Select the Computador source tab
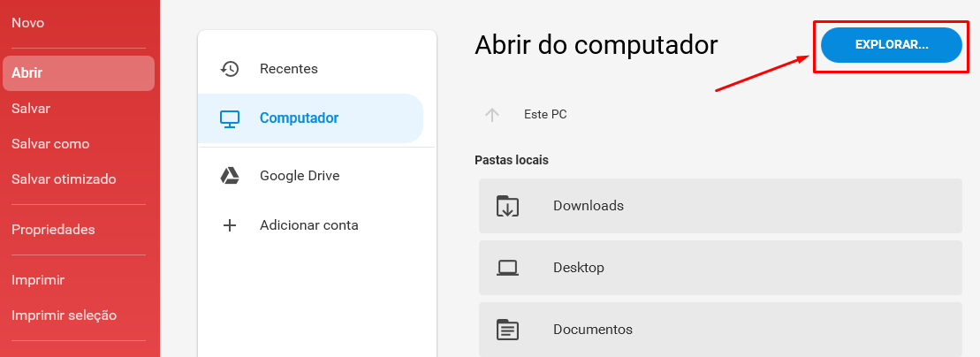Image resolution: width=980 pixels, height=357 pixels. 311,118
